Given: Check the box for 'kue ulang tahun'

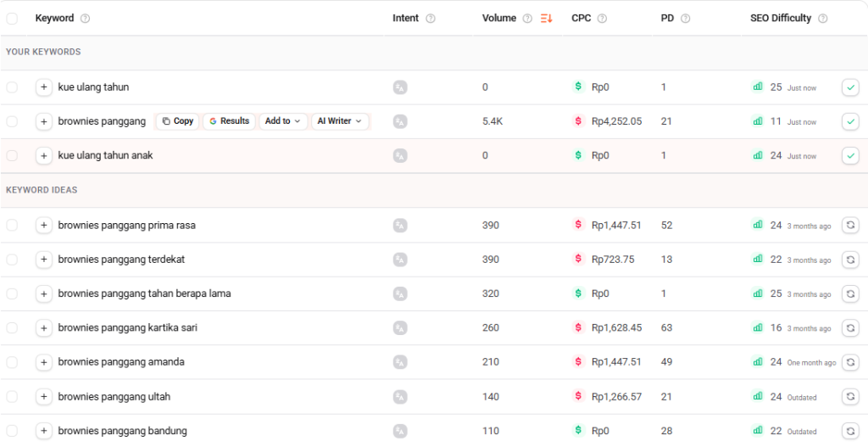Looking at the screenshot, I should 12,87.
